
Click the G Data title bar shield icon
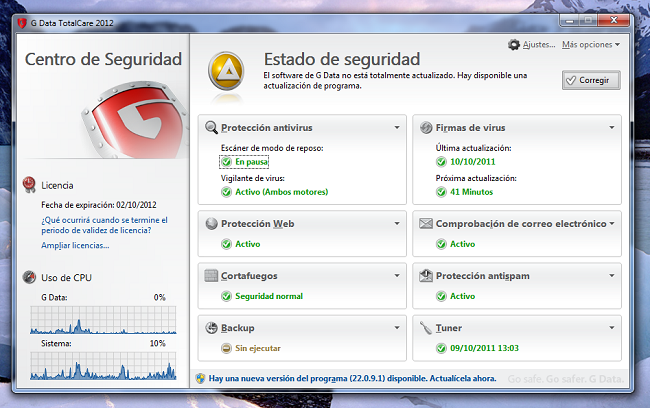tap(22, 23)
